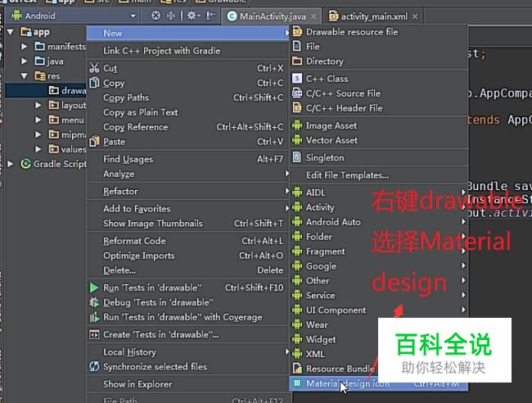This screenshot has width=532, height=403.
Task: Select Material design icon entry
Action: pos(379,383)
